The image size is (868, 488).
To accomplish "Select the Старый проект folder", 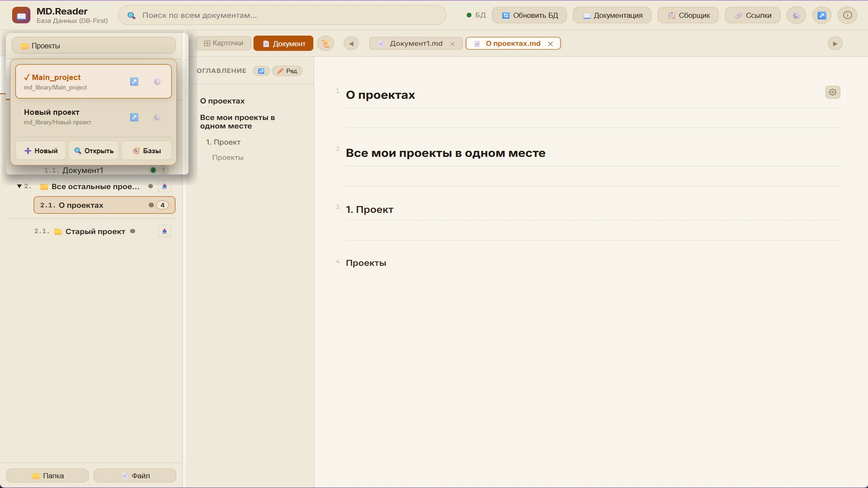I will click(95, 231).
